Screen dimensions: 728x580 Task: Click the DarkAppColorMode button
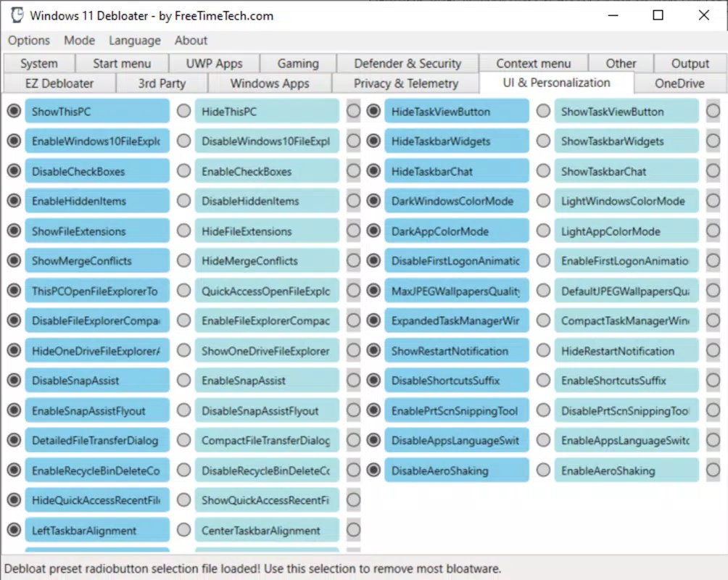click(456, 231)
